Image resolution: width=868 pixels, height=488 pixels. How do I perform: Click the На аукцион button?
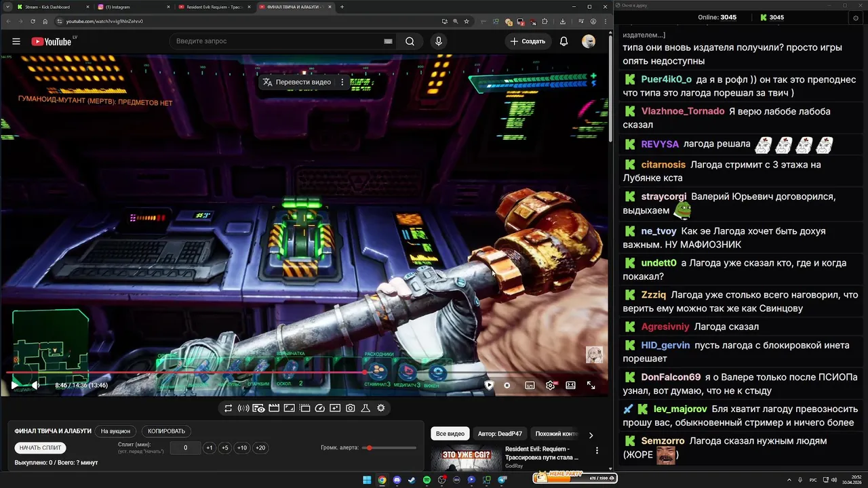pos(115,431)
